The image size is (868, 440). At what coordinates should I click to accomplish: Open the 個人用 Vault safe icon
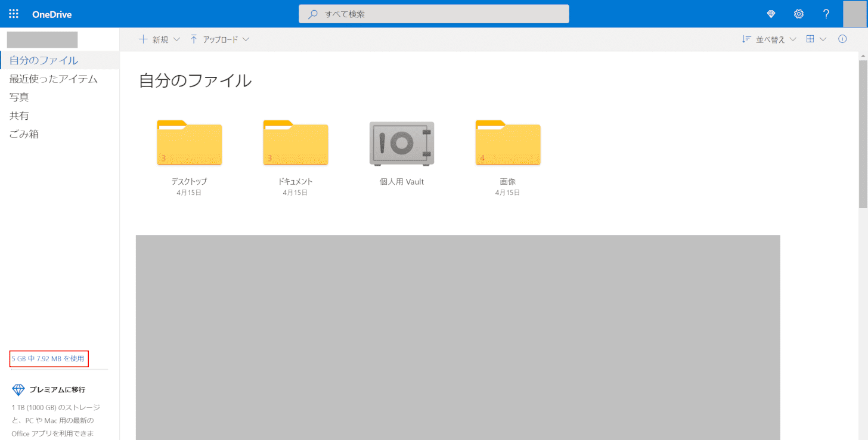tap(402, 143)
